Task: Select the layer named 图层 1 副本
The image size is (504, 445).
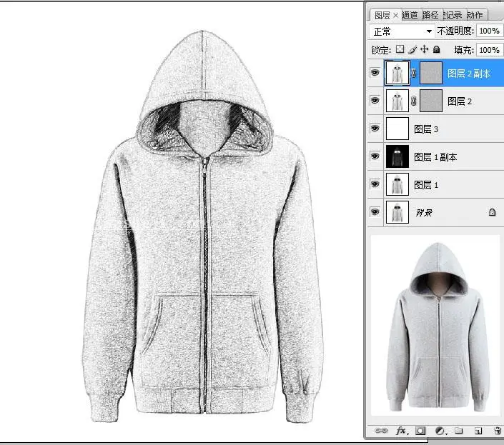Action: point(435,157)
